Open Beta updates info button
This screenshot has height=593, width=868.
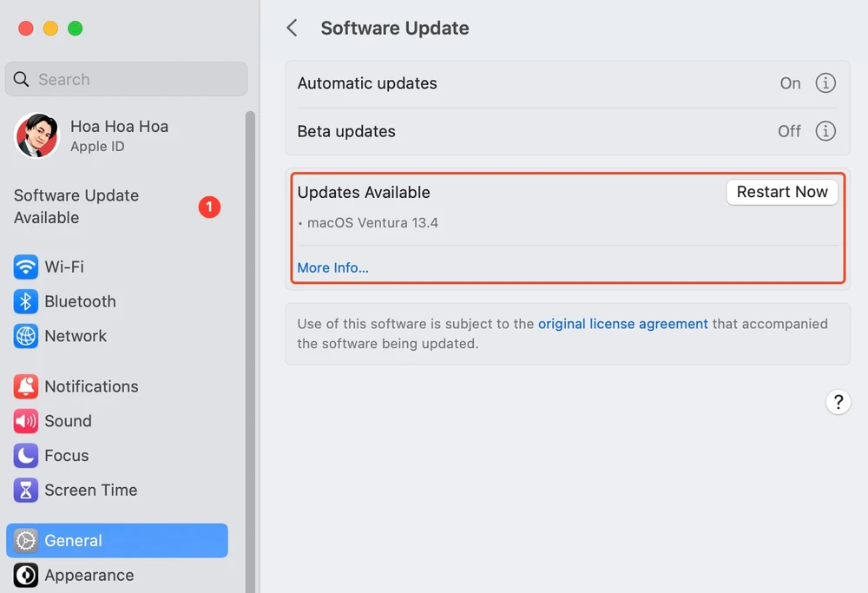coord(825,131)
